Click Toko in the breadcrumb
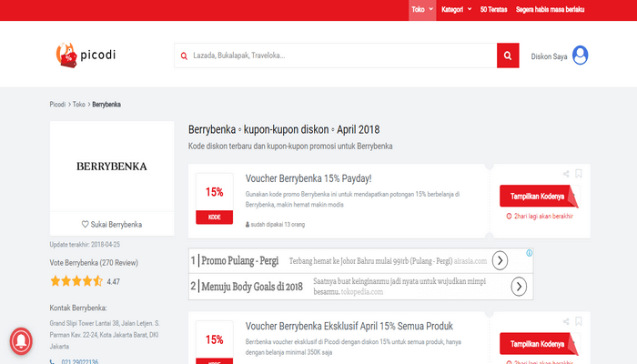Screen dimensions: 637x364 [x=79, y=105]
